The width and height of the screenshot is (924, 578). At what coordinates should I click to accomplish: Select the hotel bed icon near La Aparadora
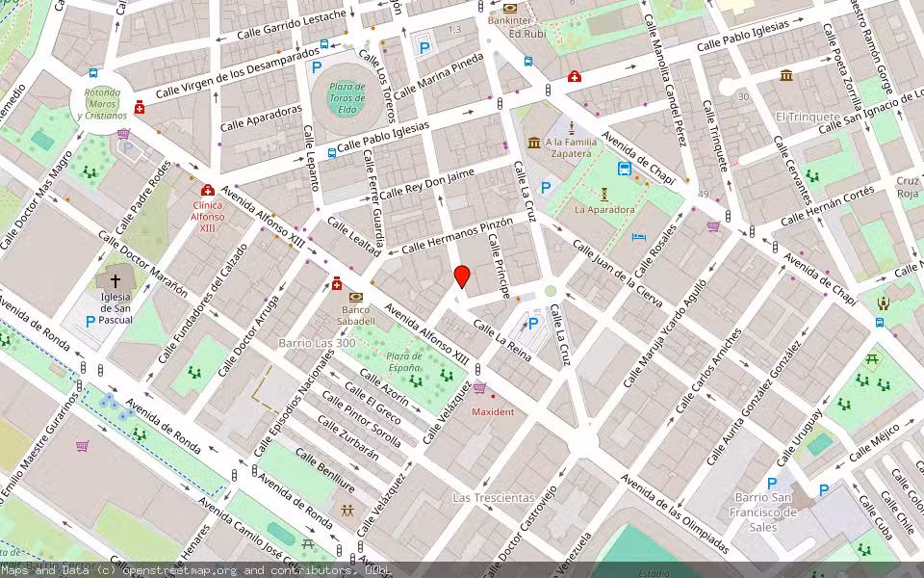(x=637, y=236)
